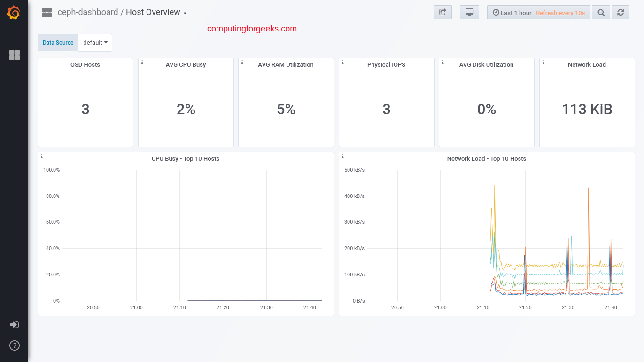Open the Dashboards icon in sidebar
The height and width of the screenshot is (362, 644).
click(15, 55)
